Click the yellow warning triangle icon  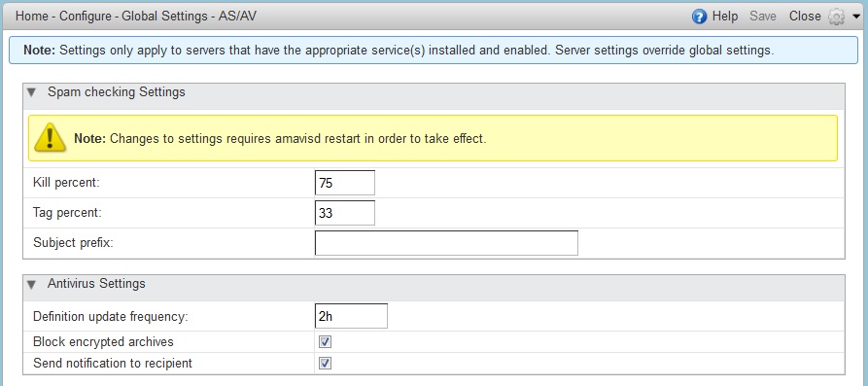50,138
